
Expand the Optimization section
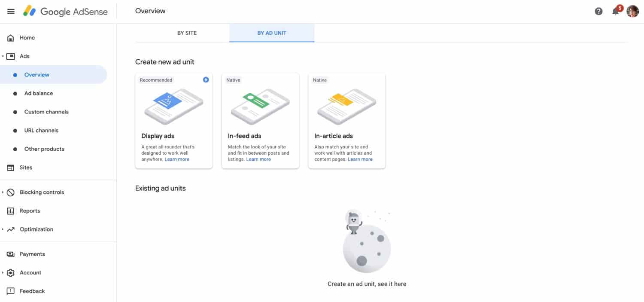(x=4, y=229)
